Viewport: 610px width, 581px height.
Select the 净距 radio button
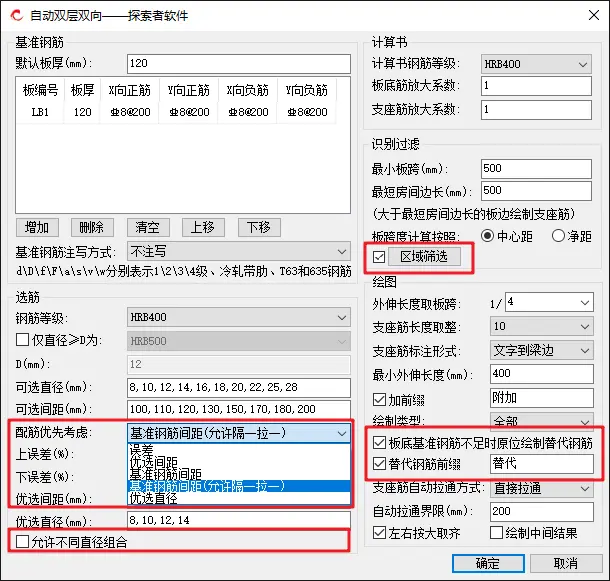(558, 236)
